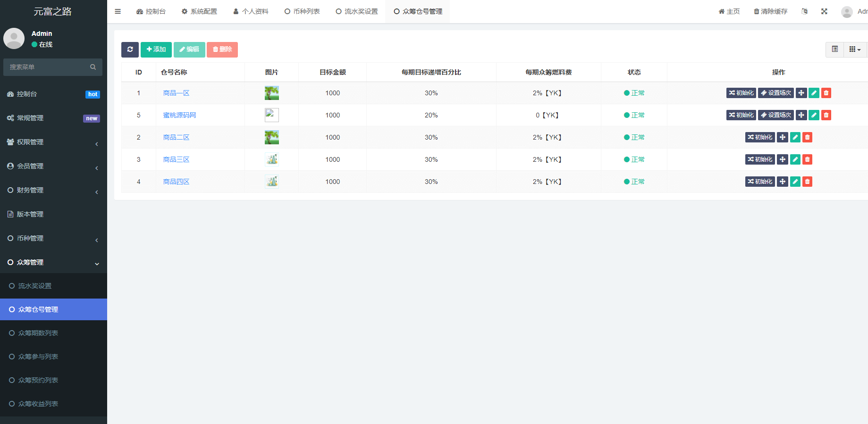Expand the 权限管理 sidebar menu

(x=53, y=142)
